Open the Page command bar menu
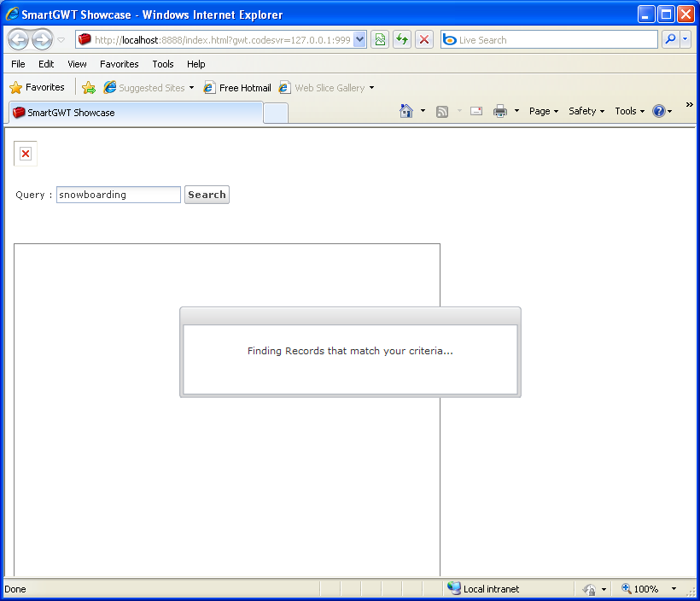The height and width of the screenshot is (601, 700). 544,111
